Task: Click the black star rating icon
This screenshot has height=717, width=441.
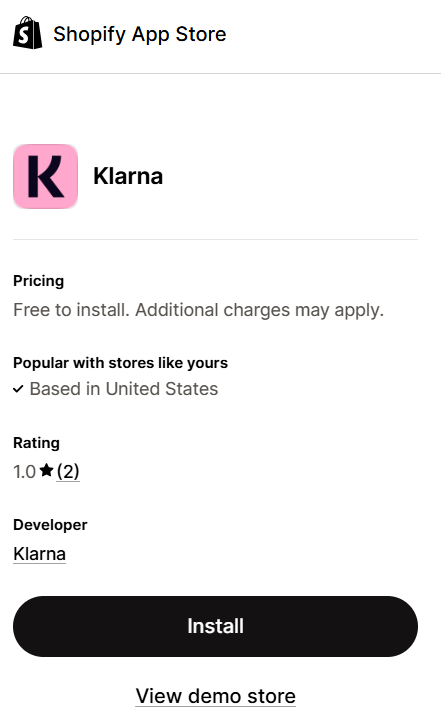Action: tap(46, 470)
